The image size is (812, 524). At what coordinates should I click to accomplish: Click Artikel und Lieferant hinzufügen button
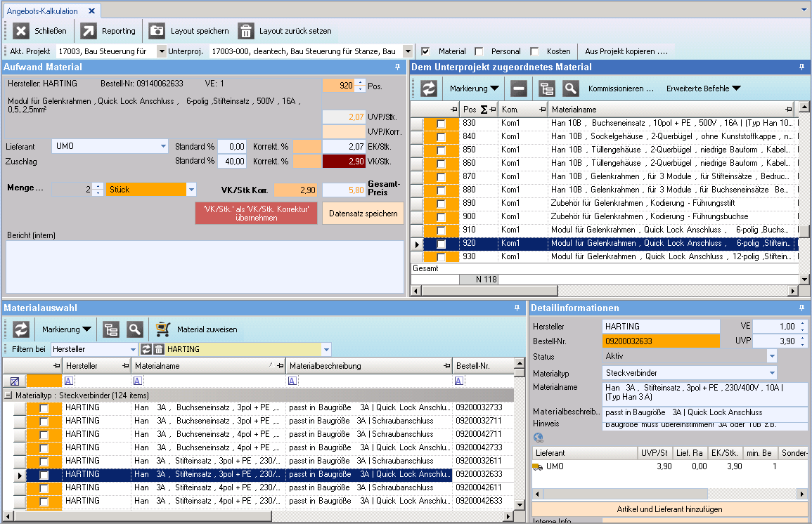(x=669, y=509)
